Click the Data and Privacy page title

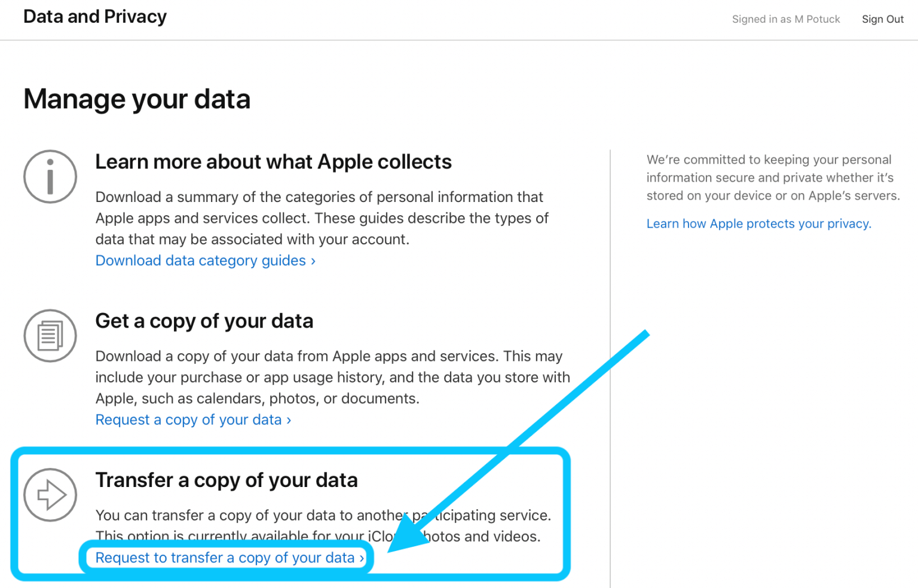(x=95, y=17)
